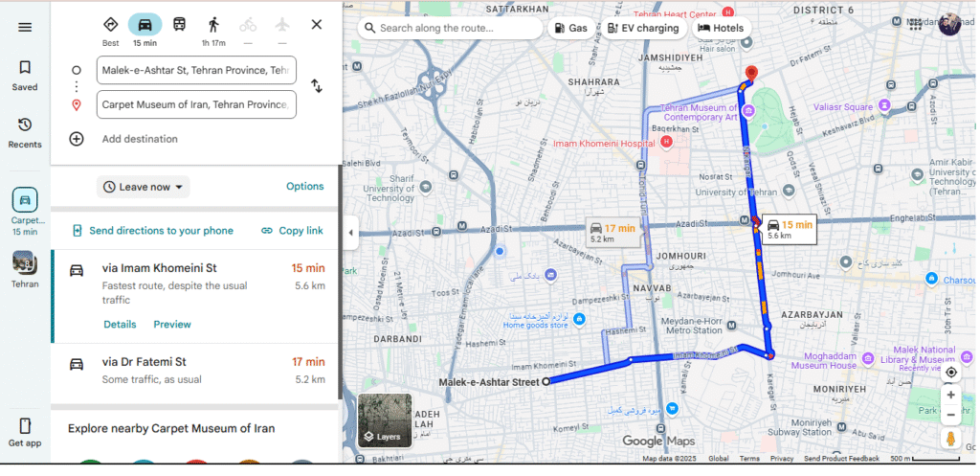
Task: Select Cycling mode icon
Action: click(248, 25)
